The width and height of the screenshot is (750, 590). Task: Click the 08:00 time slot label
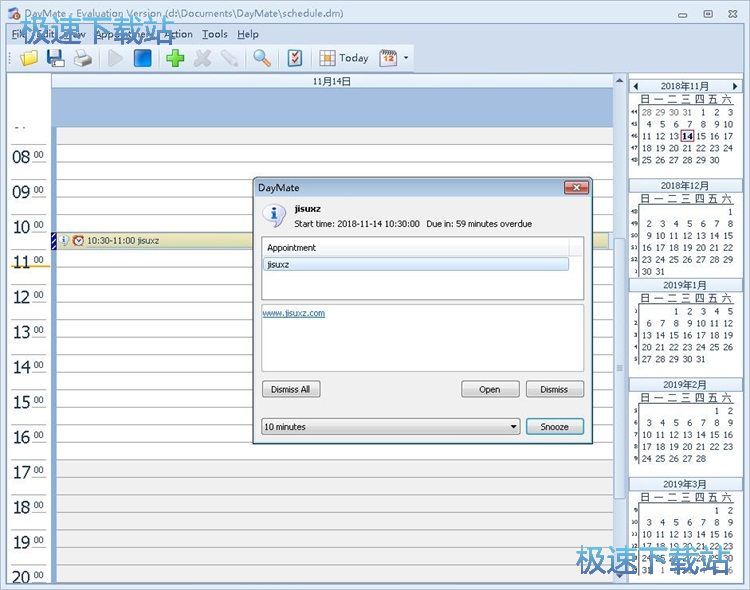coord(28,156)
